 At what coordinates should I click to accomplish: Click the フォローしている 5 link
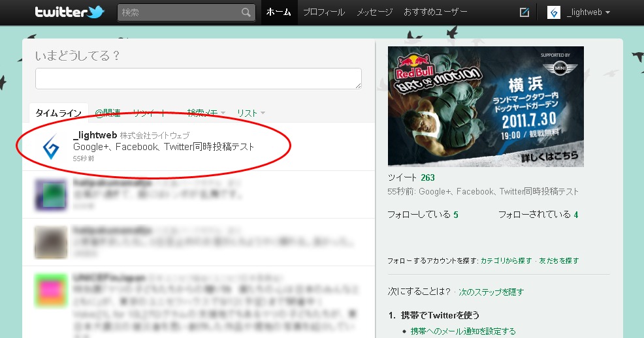tap(423, 215)
